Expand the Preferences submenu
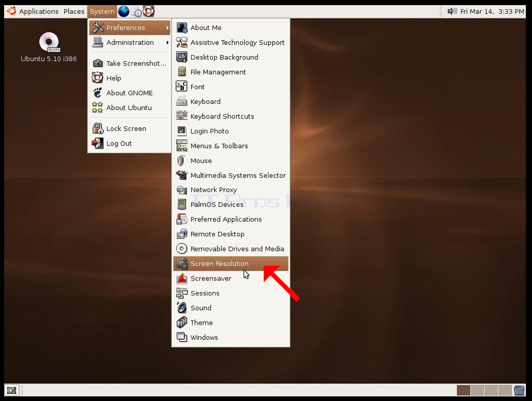532x401 pixels. coord(129,28)
